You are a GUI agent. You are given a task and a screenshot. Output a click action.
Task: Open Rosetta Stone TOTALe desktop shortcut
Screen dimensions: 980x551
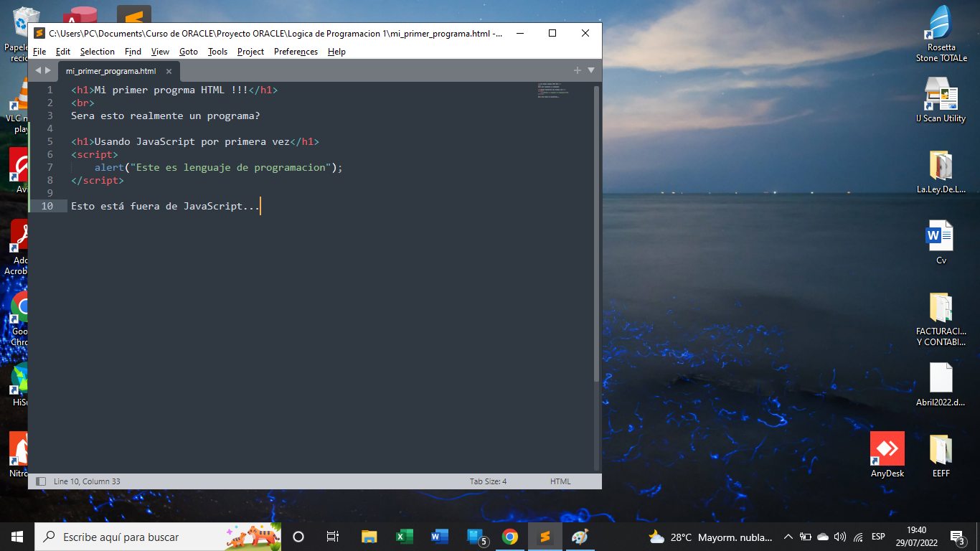pyautogui.click(x=941, y=34)
